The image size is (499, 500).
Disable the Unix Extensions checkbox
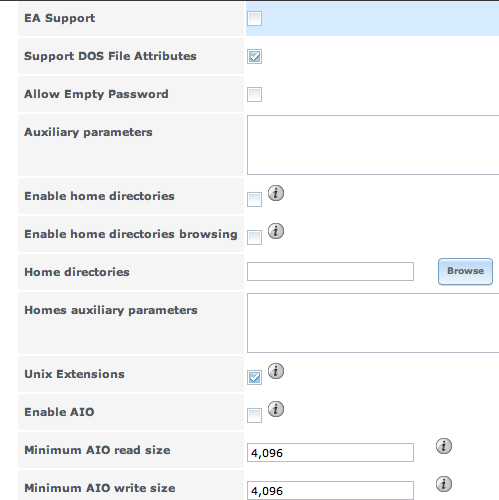tap(254, 377)
